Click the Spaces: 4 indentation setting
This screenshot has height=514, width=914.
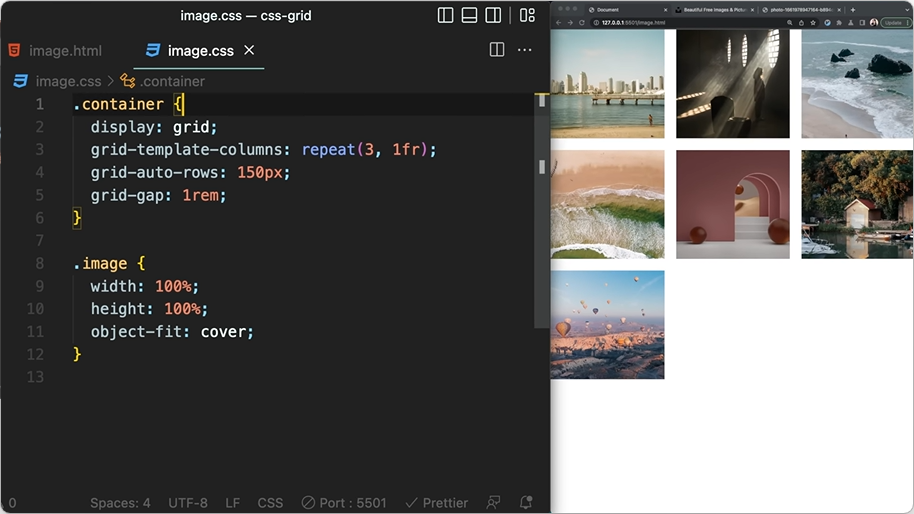pyautogui.click(x=120, y=502)
